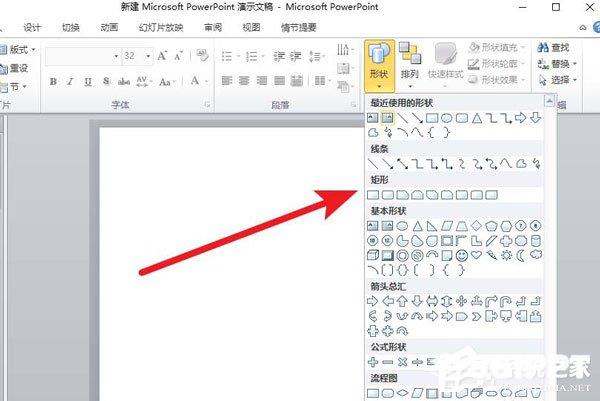The image size is (600, 401).
Task: Pick the rounded rectangle under 矩形
Action: [x=388, y=195]
